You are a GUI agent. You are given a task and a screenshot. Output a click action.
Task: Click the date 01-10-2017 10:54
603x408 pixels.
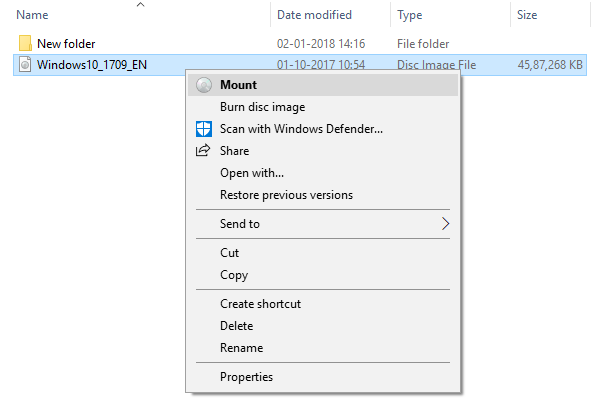pyautogui.click(x=321, y=65)
